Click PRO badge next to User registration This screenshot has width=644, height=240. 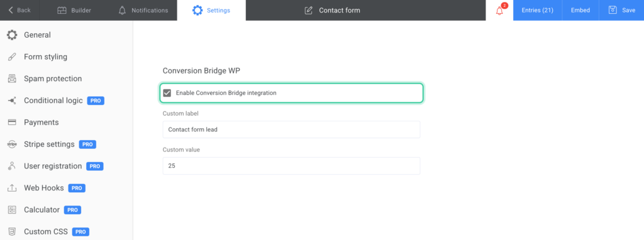(x=95, y=166)
